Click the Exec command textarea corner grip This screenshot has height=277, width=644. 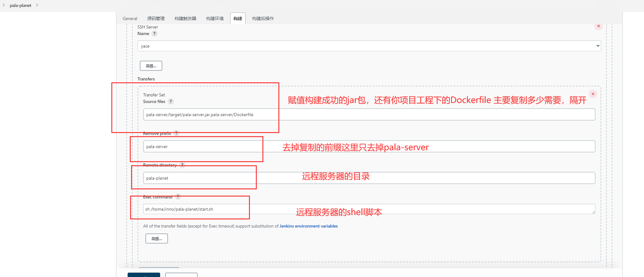[x=593, y=212]
